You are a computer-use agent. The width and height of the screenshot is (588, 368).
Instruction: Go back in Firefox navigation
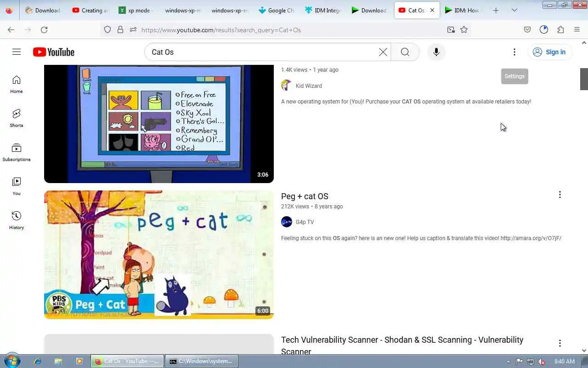[x=11, y=29]
